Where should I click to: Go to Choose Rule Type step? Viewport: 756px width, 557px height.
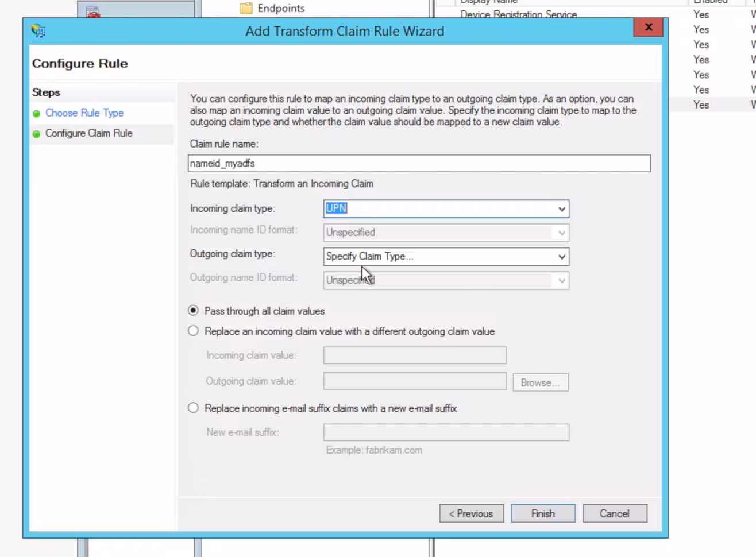point(84,113)
